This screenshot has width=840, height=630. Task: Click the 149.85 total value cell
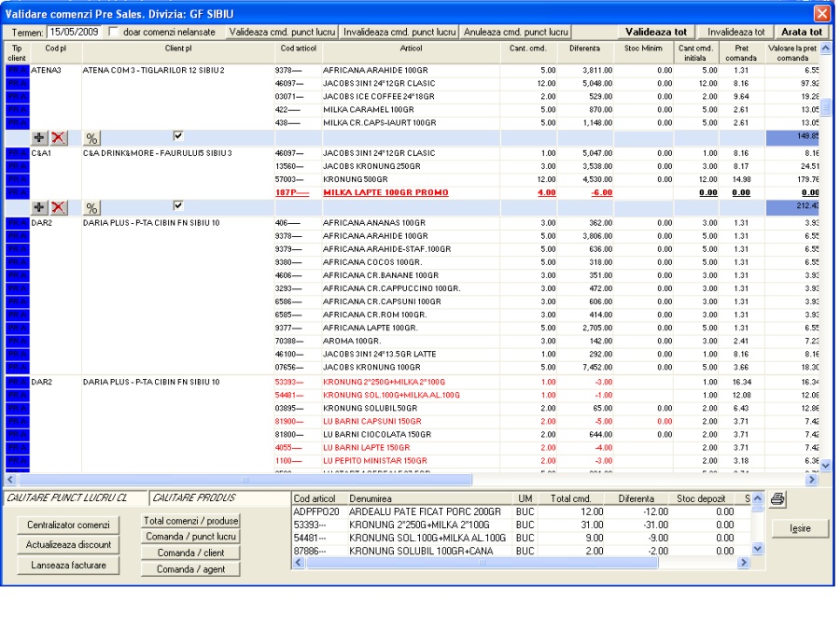pyautogui.click(x=792, y=138)
